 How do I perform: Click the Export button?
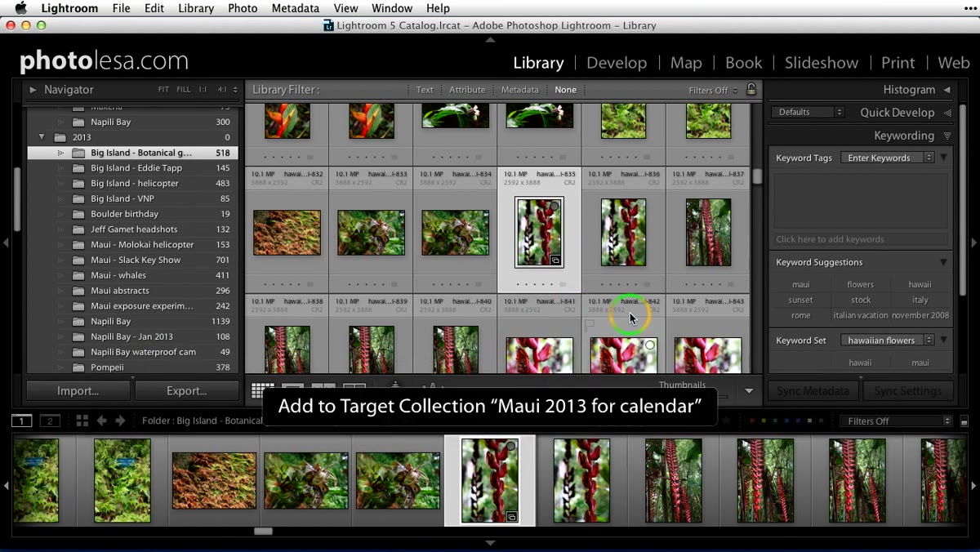(x=187, y=391)
